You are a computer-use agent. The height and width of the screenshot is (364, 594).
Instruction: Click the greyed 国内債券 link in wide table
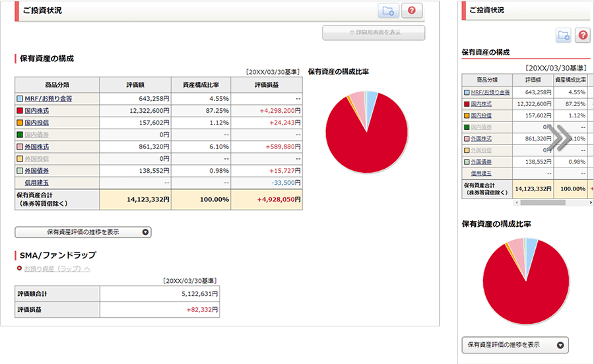click(37, 135)
